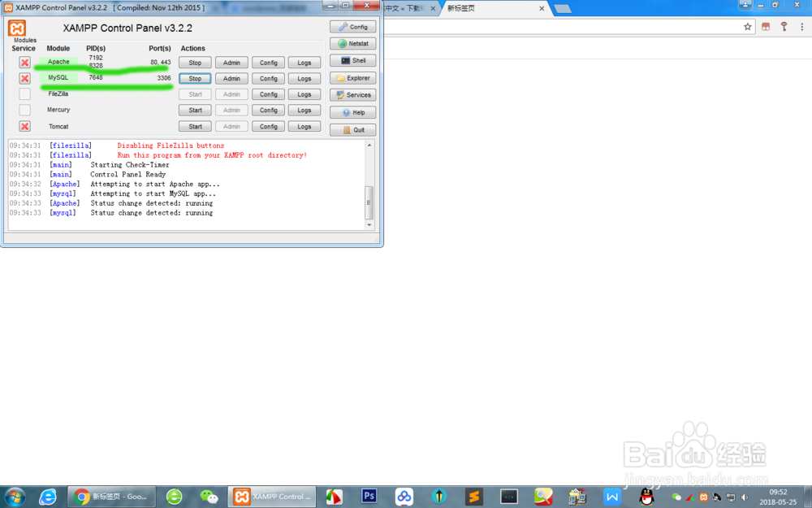Launch Internet Explorer from taskbar
812x508 pixels.
coord(48,497)
